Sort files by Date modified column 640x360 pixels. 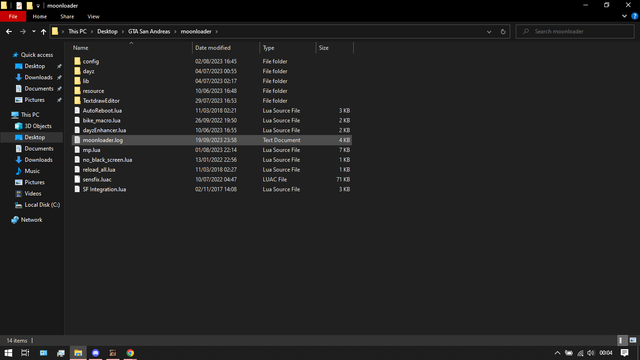point(213,48)
